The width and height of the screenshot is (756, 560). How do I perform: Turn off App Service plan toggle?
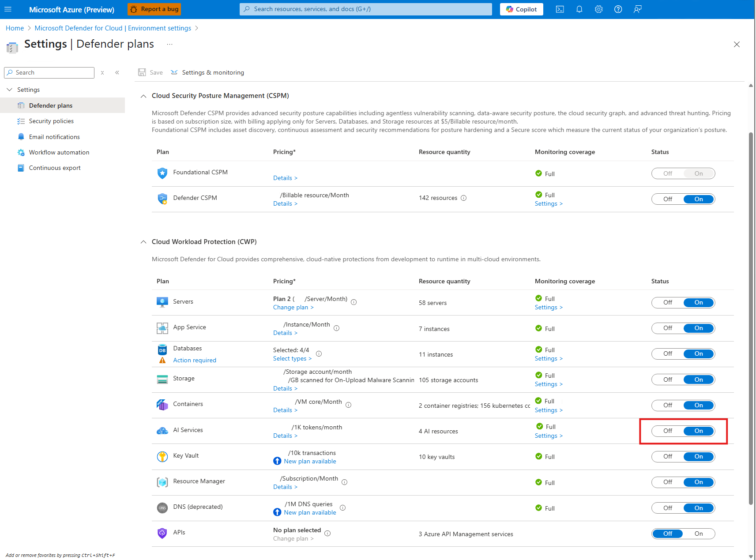(x=668, y=328)
